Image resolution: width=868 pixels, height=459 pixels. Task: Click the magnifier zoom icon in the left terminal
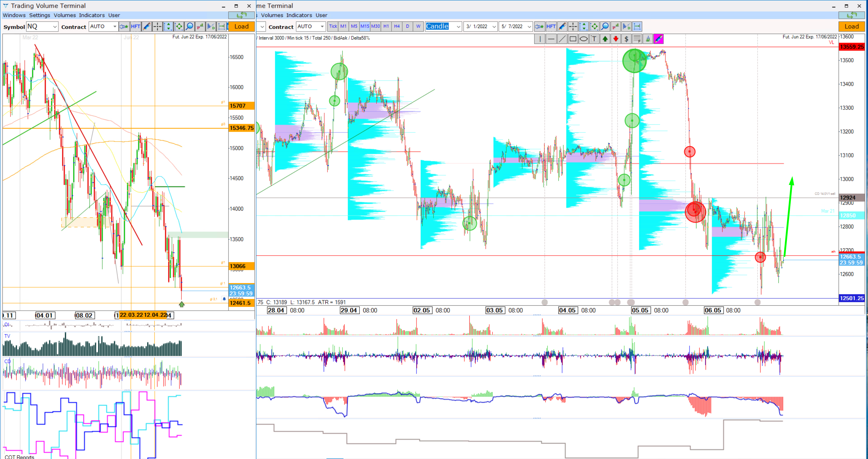coord(190,26)
